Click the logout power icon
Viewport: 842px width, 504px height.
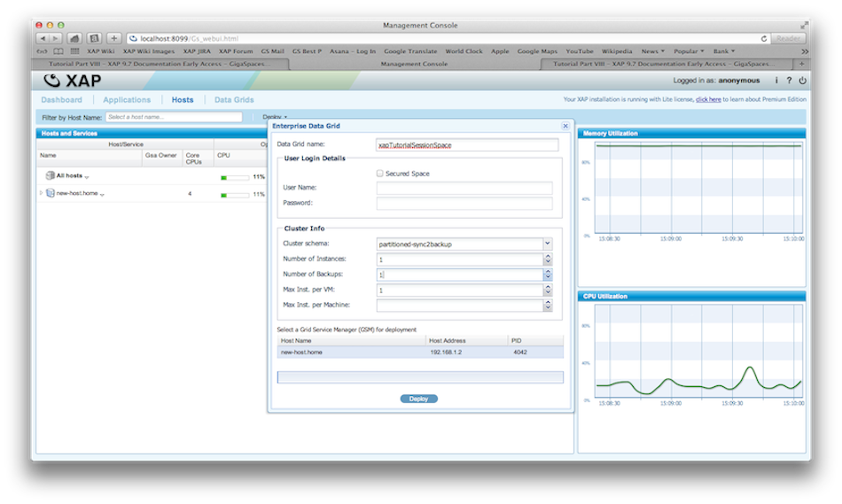point(802,81)
